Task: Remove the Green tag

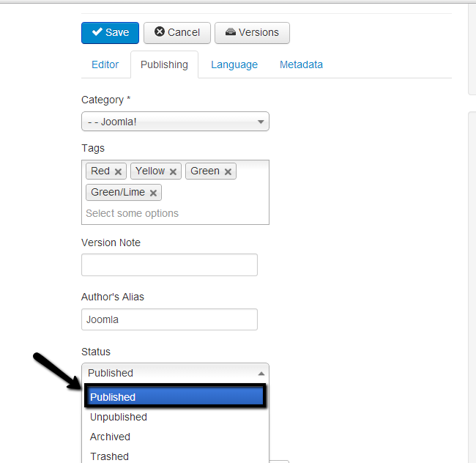Action: pos(228,171)
